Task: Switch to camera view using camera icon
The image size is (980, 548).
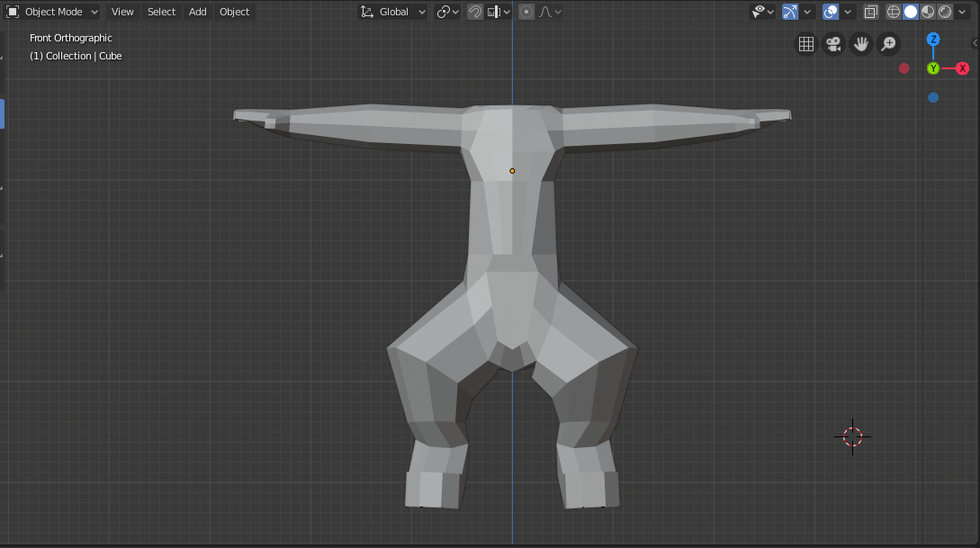Action: tap(833, 44)
